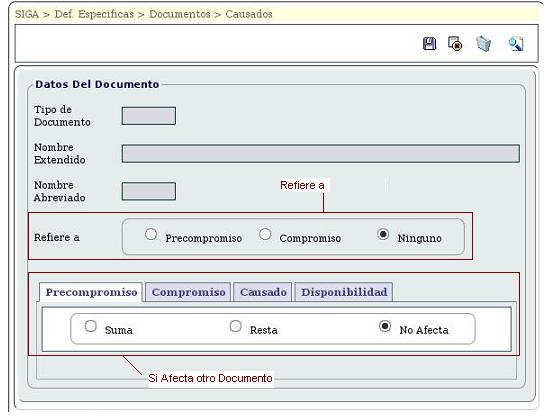The width and height of the screenshot is (544, 416).
Task: Click the save floppy disk icon
Action: (x=430, y=43)
